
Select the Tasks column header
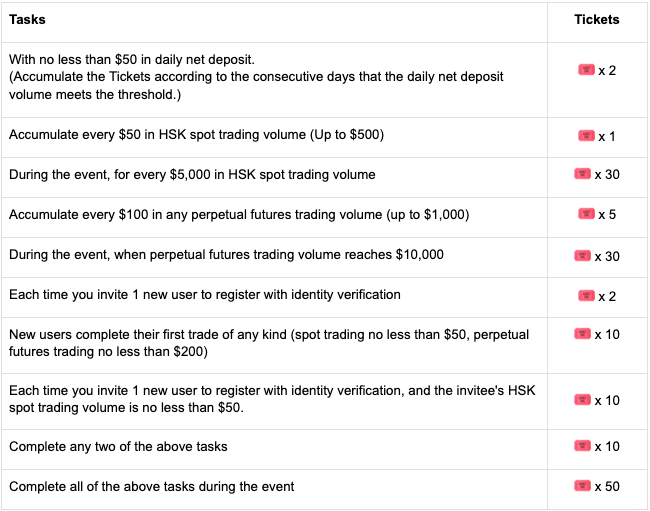27,20
